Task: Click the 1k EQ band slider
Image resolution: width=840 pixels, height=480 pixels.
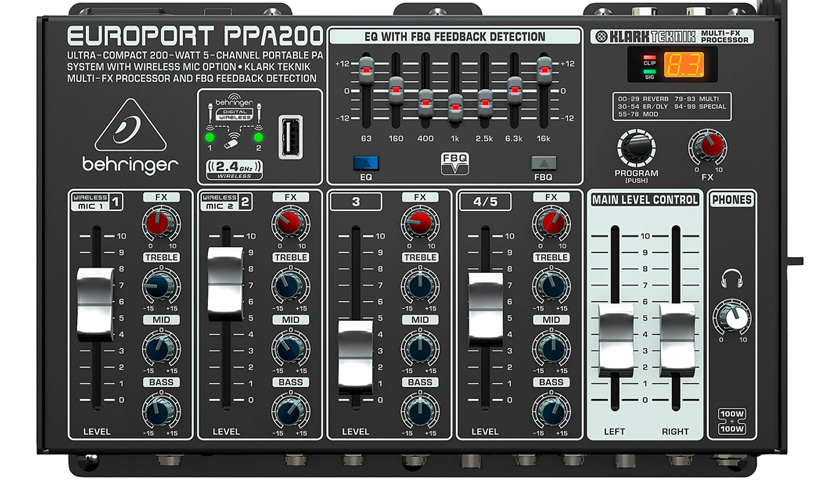Action: pyautogui.click(x=455, y=109)
